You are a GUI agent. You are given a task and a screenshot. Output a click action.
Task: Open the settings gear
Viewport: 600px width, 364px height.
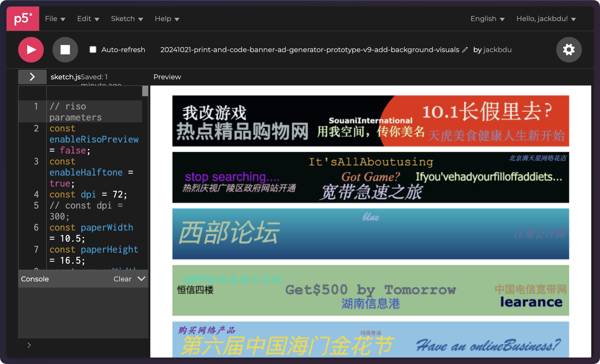[569, 50]
